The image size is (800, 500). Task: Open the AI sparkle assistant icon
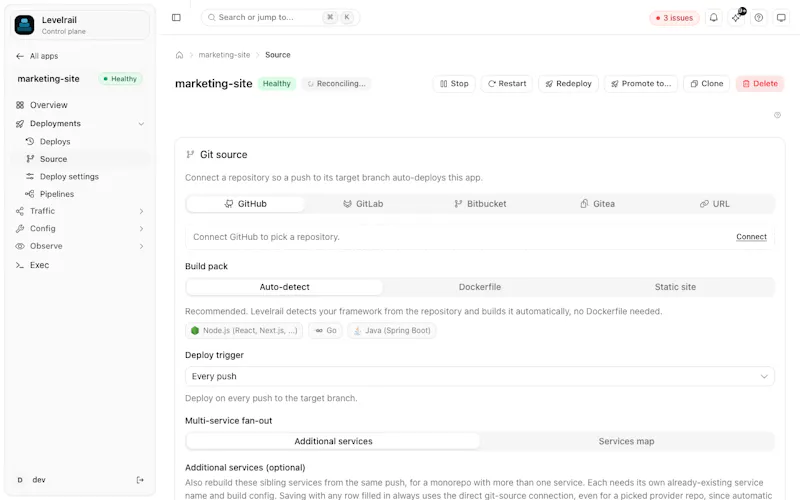(736, 17)
